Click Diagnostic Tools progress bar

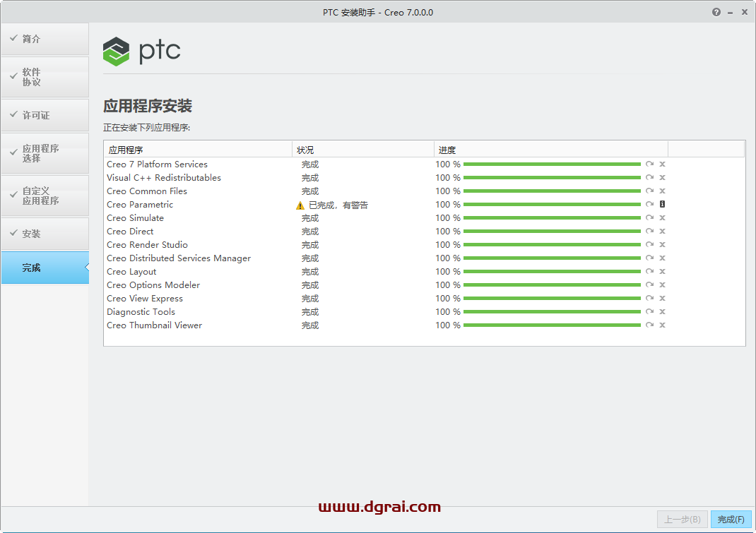(x=552, y=312)
